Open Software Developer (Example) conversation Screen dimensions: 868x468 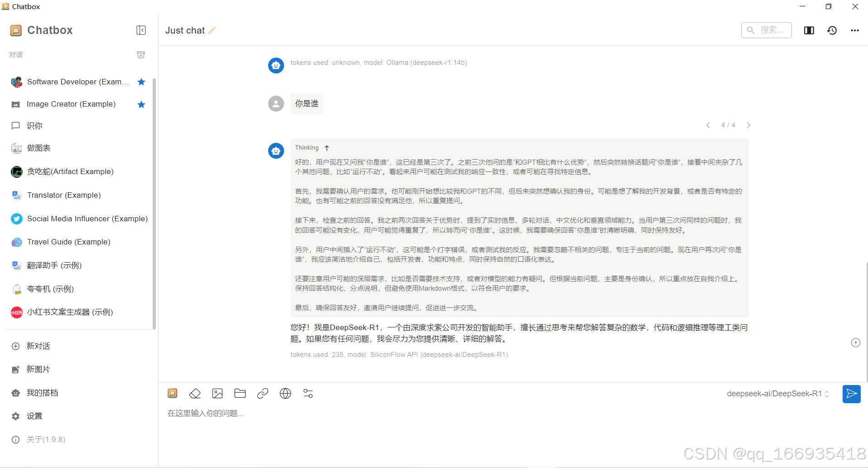(x=78, y=82)
